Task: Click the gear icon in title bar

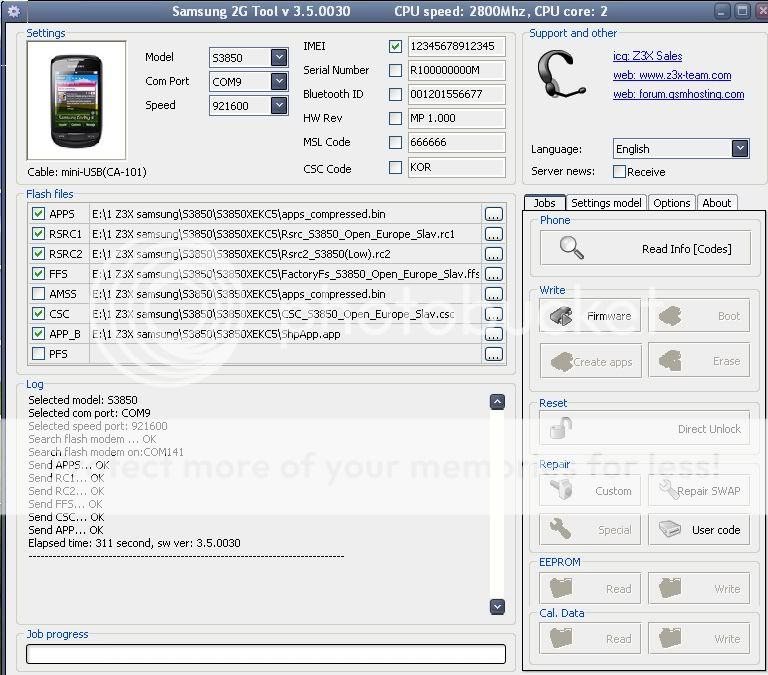Action: click(14, 11)
